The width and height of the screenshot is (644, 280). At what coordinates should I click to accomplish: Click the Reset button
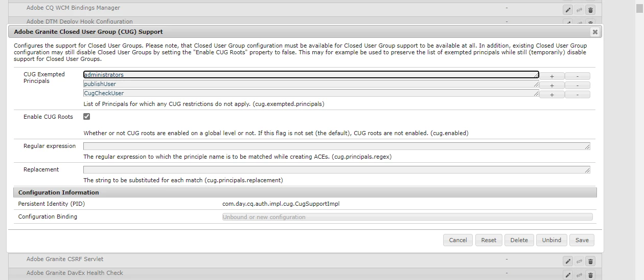(x=489, y=240)
